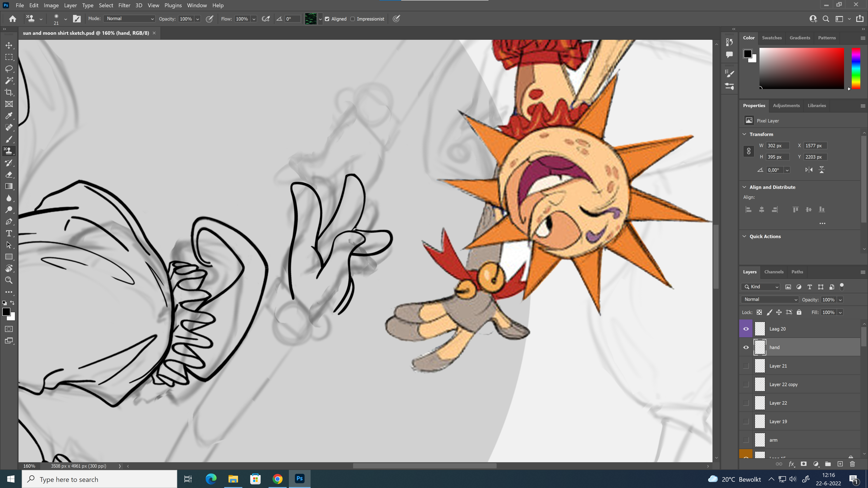868x488 pixels.
Task: Select the Lasso tool
Action: click(x=9, y=69)
